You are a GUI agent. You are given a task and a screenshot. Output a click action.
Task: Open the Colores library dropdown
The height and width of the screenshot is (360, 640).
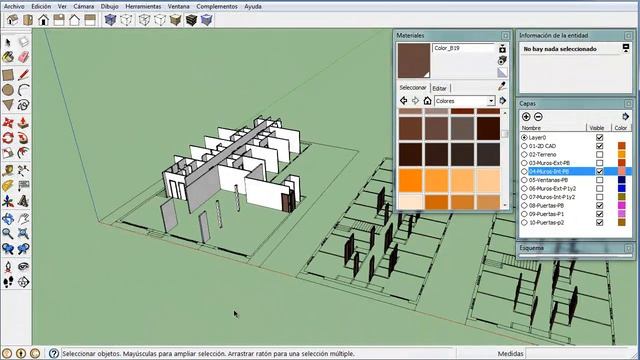(491, 100)
